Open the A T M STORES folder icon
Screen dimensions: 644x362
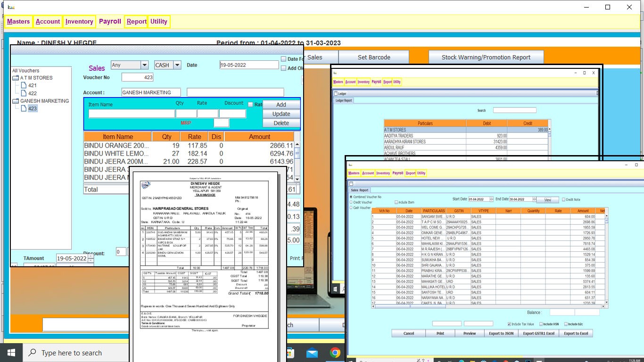pos(16,78)
